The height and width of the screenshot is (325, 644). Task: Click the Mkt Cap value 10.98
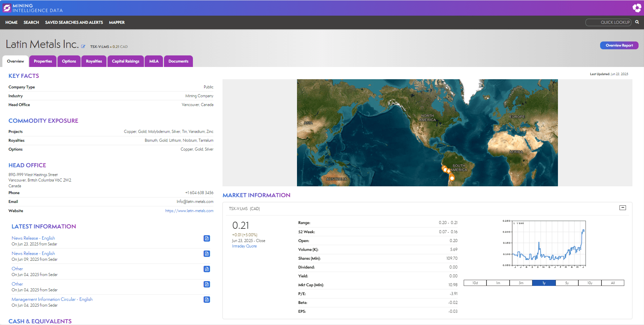453,285
